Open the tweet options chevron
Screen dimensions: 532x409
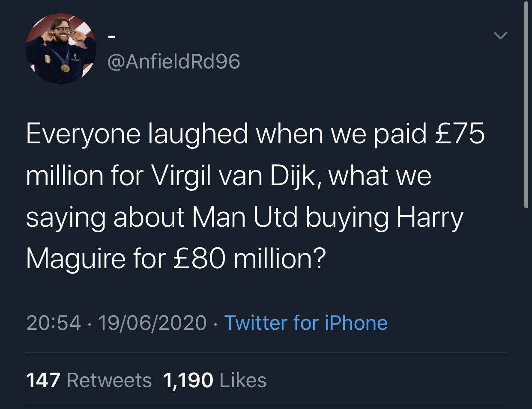point(500,36)
